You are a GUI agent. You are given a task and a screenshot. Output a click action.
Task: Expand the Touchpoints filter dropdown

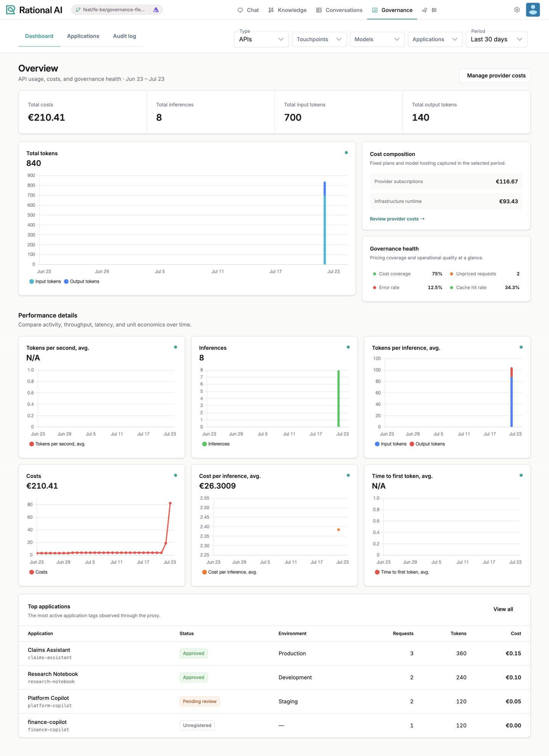319,39
